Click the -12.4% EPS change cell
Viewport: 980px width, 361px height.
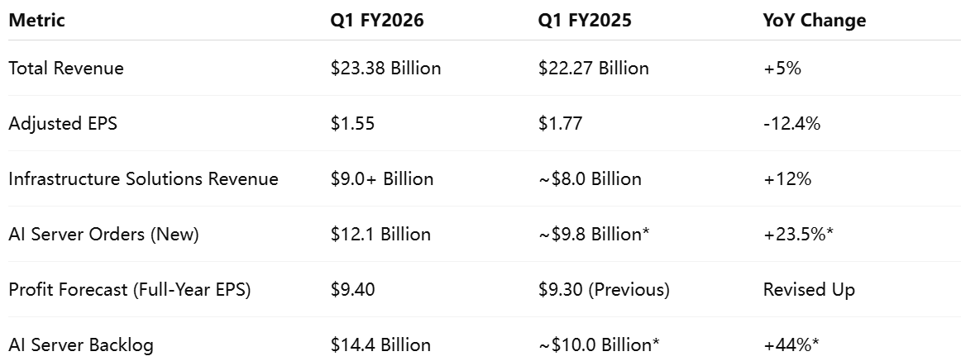(791, 123)
